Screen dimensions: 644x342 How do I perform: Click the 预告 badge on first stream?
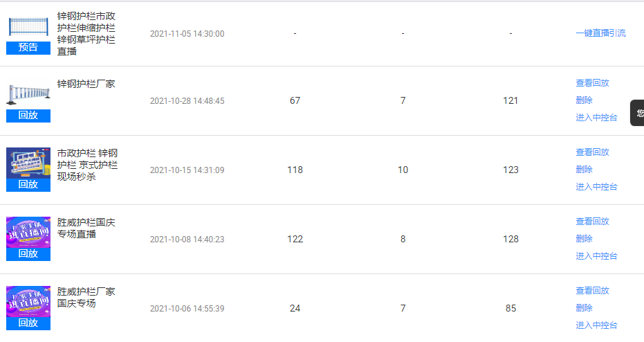28,47
